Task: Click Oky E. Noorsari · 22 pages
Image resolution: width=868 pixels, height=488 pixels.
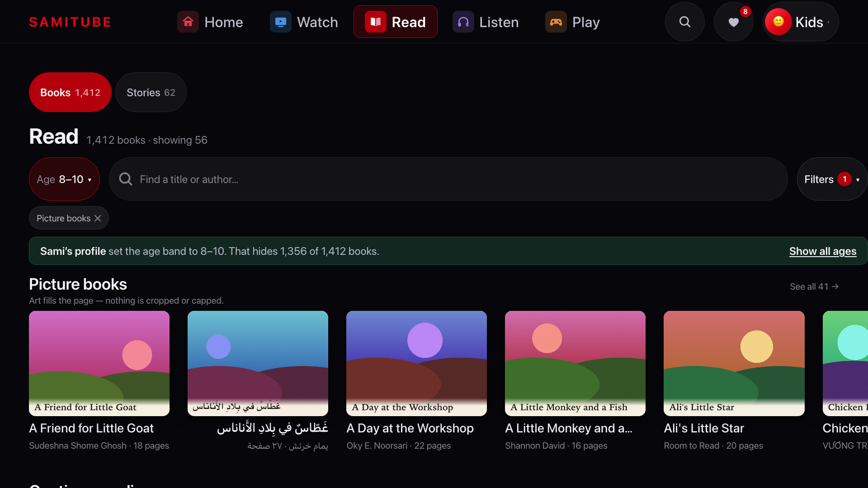Action: (x=399, y=446)
